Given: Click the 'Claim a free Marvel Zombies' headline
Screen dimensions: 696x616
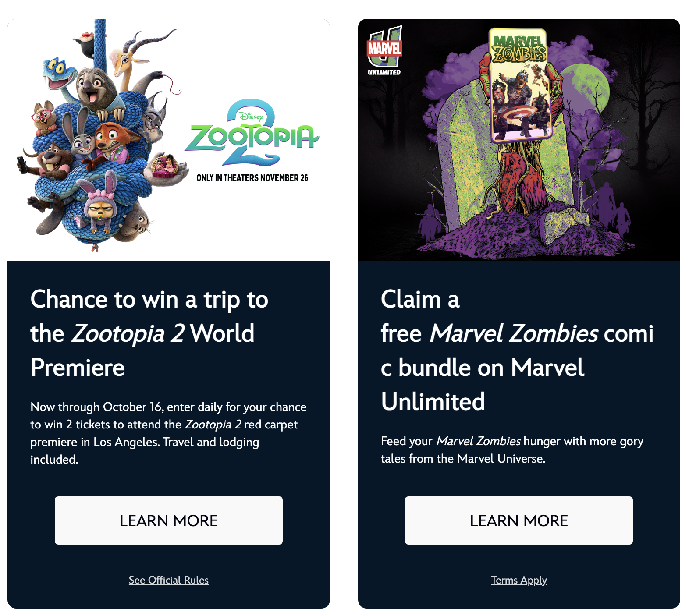Looking at the screenshot, I should coord(517,350).
